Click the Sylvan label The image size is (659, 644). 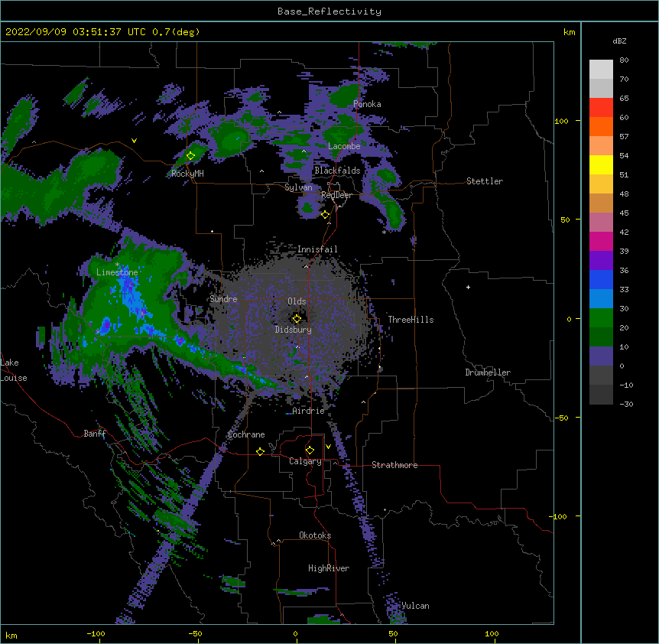coord(298,187)
